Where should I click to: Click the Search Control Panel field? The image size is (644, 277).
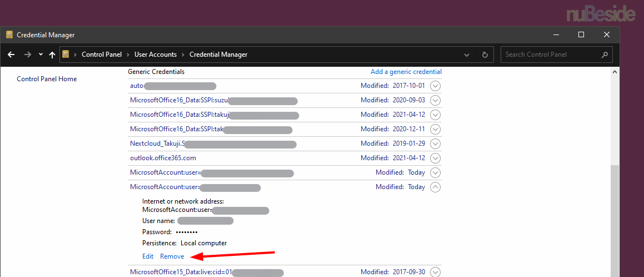557,55
